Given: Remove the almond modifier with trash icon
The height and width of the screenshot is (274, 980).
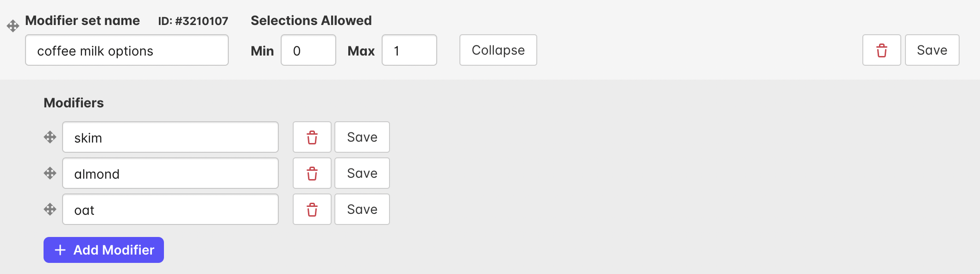Looking at the screenshot, I should (312, 173).
